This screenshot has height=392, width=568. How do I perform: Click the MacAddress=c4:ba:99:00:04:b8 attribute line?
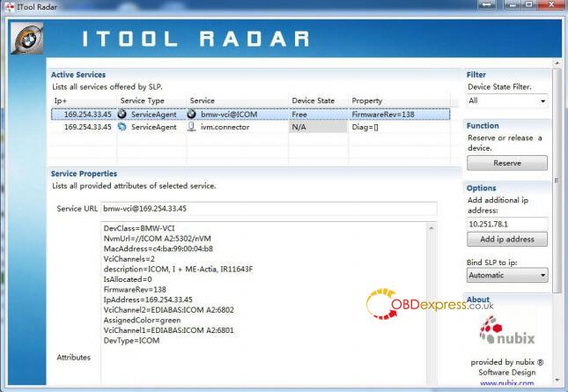pos(158,248)
